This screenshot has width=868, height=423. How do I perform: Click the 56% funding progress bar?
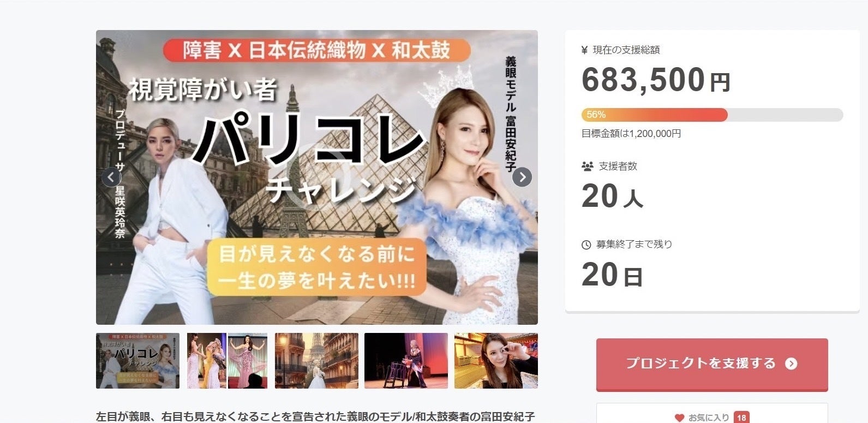point(712,115)
